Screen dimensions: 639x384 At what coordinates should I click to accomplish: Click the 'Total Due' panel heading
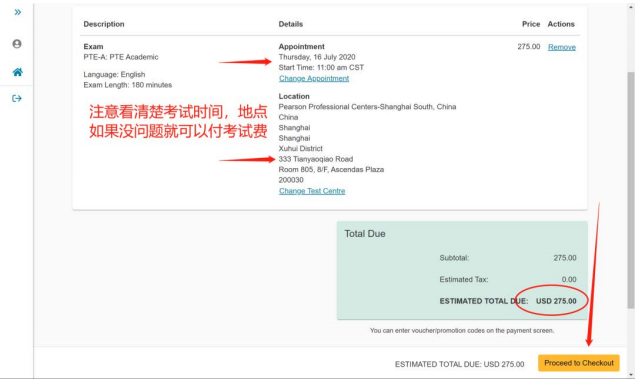click(365, 234)
